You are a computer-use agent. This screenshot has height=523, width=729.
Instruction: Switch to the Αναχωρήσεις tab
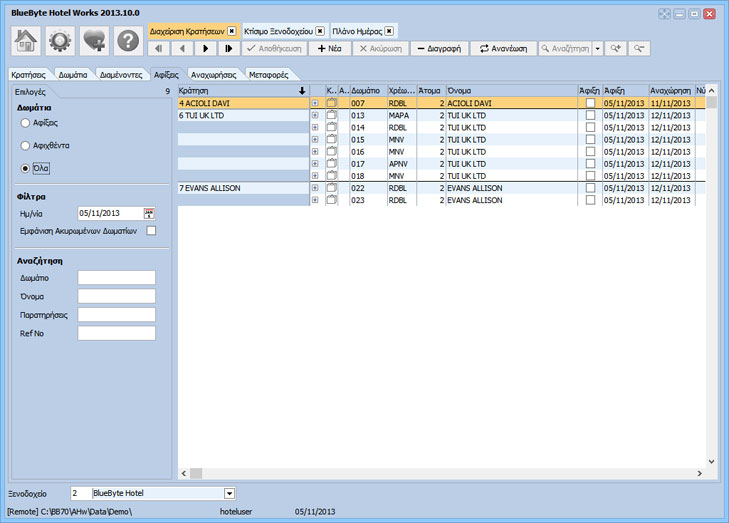(x=213, y=74)
